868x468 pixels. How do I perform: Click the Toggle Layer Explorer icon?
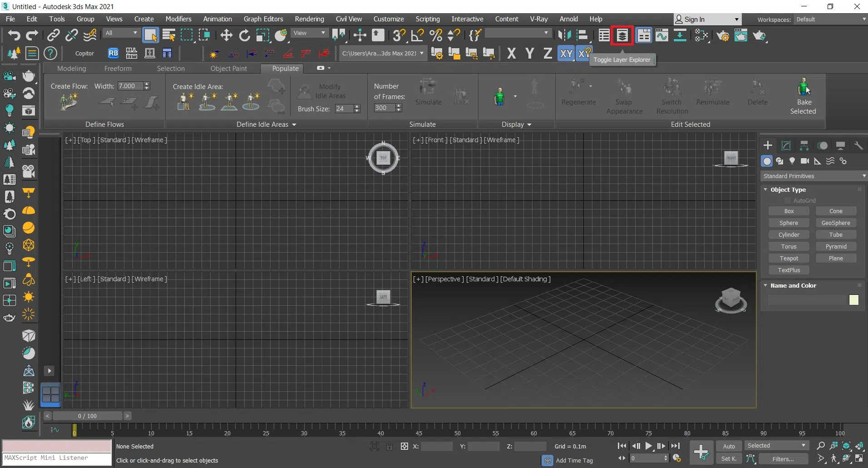pyautogui.click(x=622, y=35)
